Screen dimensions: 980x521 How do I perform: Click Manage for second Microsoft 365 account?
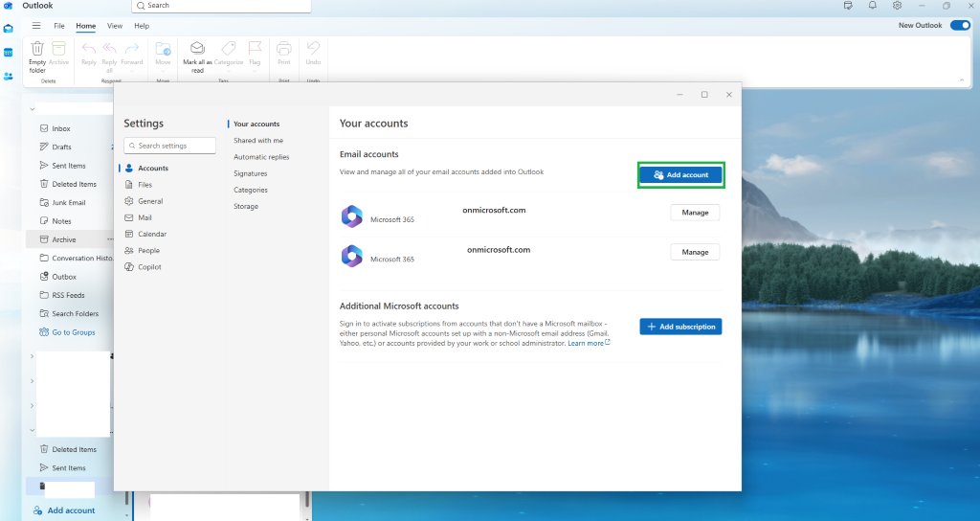coord(695,252)
